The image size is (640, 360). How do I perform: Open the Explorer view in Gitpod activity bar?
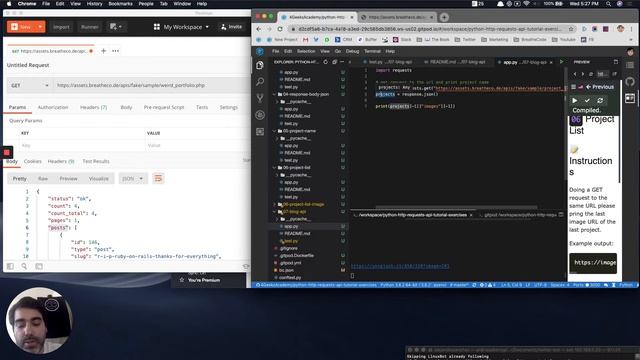260,65
